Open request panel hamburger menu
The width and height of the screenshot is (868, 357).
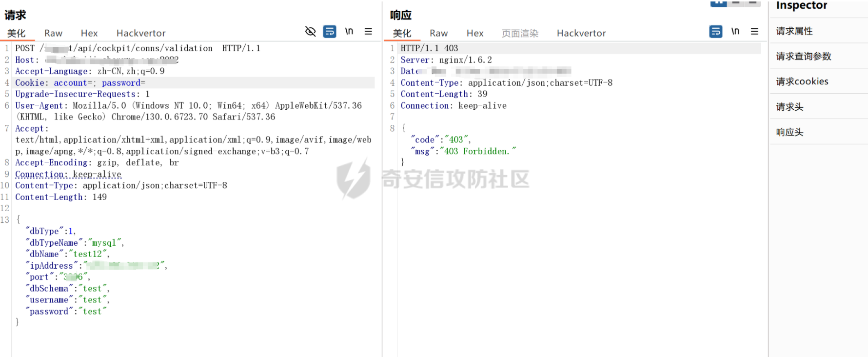tap(368, 31)
